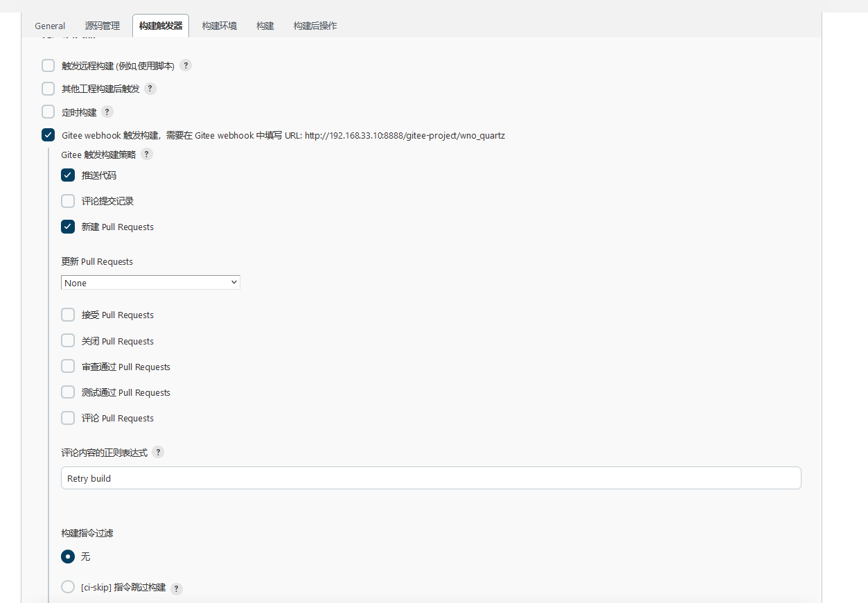Tick the 关闭 Pull Requests checkbox
Image resolution: width=868 pixels, height=603 pixels.
click(x=68, y=341)
